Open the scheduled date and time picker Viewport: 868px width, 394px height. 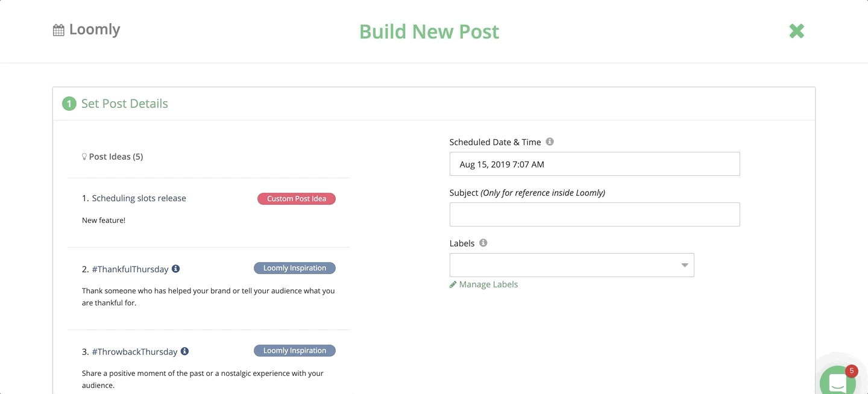pyautogui.click(x=594, y=163)
